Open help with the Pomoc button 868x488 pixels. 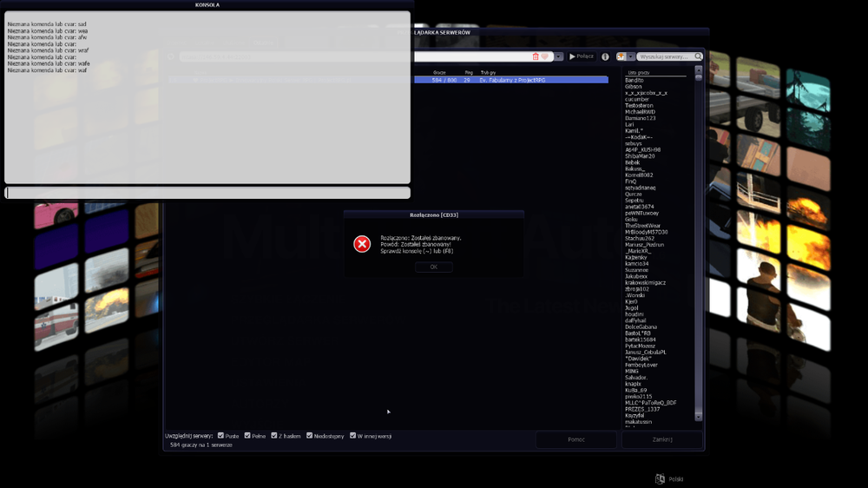coord(576,439)
